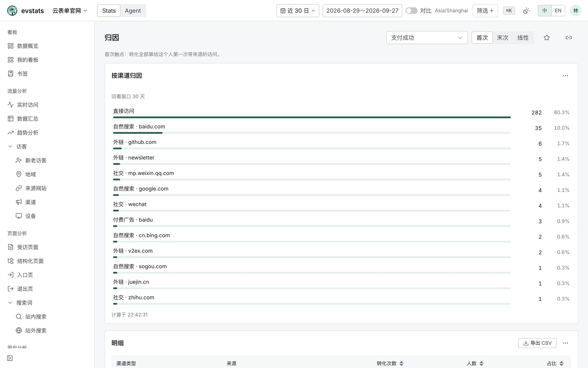
Task: Bookmark this report with the star icon
Action: 547,38
